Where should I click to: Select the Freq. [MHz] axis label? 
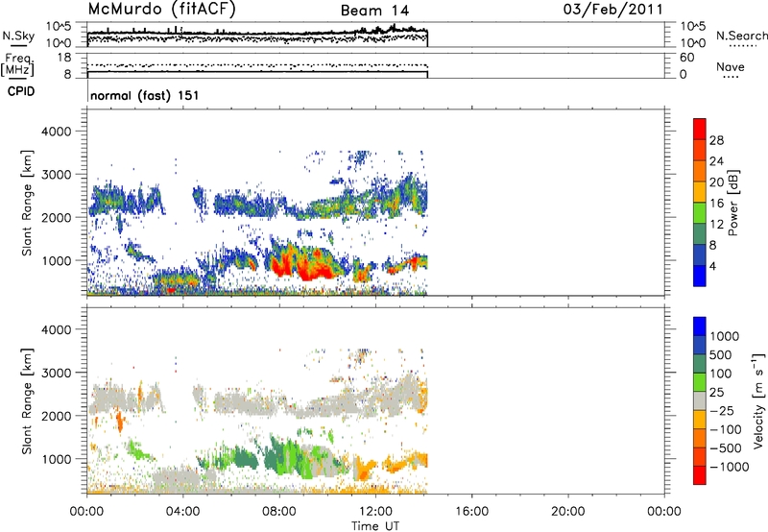pyautogui.click(x=17, y=65)
